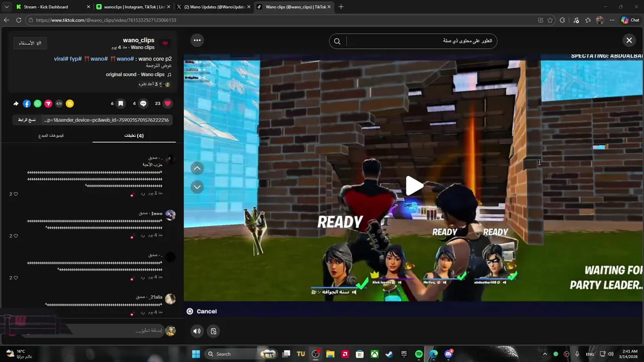644x362 pixels.
Task: Click the clip icon beside the volume button
Action: coord(213,331)
